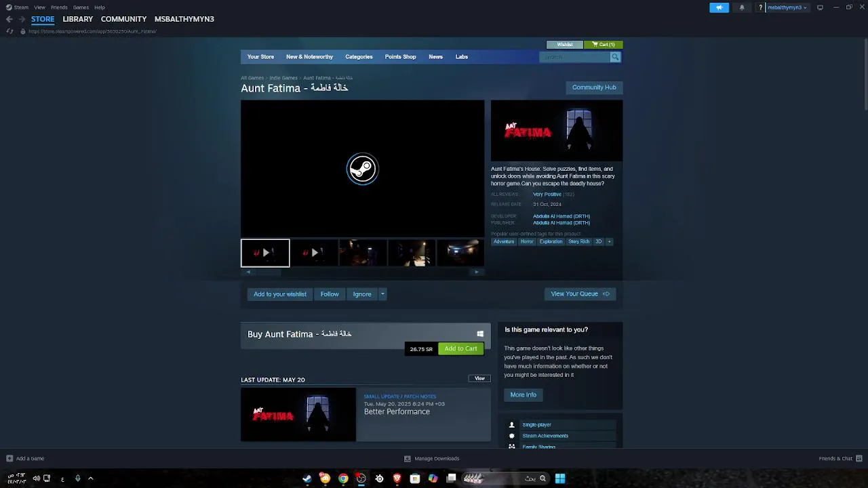Select the second video thumbnail
The height and width of the screenshot is (488, 868).
point(314,253)
